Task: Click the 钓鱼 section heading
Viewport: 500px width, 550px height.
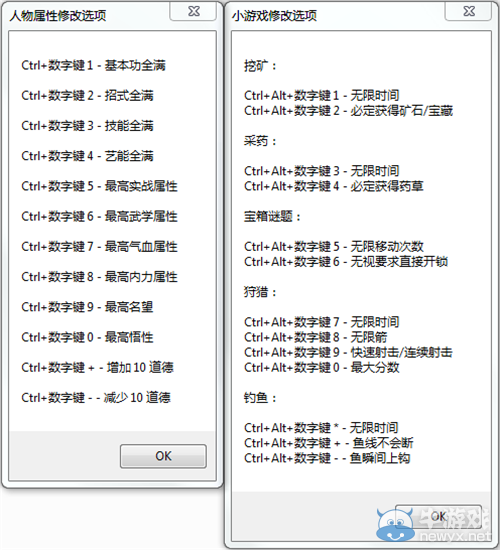Action: point(260,397)
